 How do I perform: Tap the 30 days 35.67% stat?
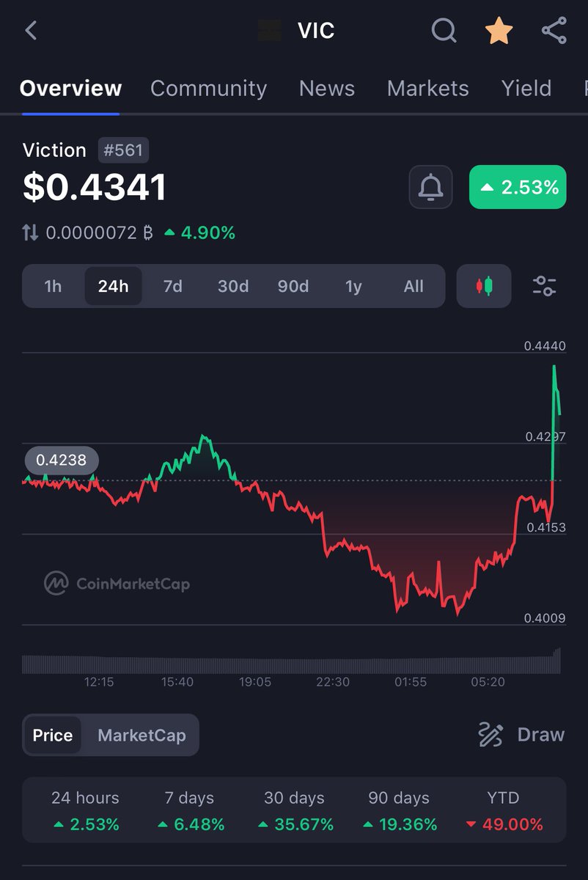tap(295, 811)
